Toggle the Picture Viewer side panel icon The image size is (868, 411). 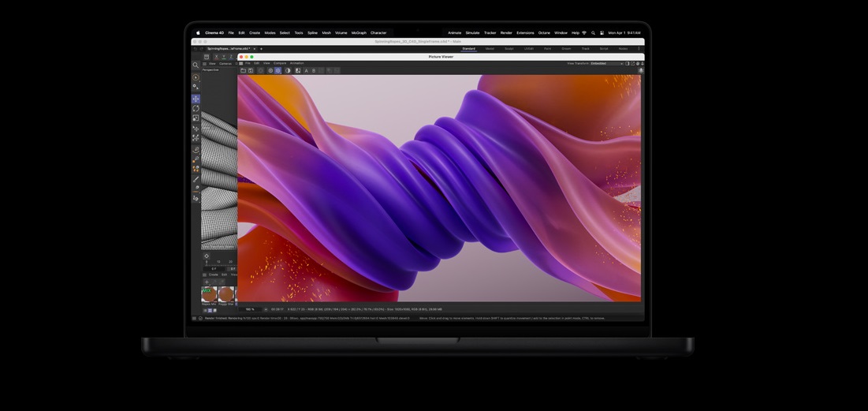[x=628, y=63]
